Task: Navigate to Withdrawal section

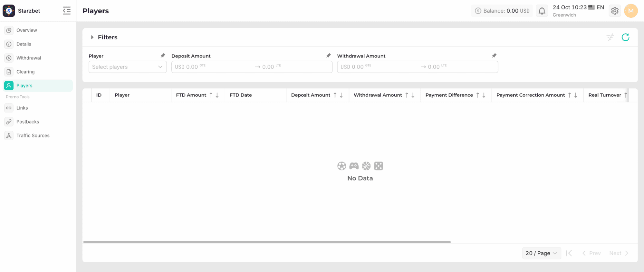Action: tap(38, 58)
